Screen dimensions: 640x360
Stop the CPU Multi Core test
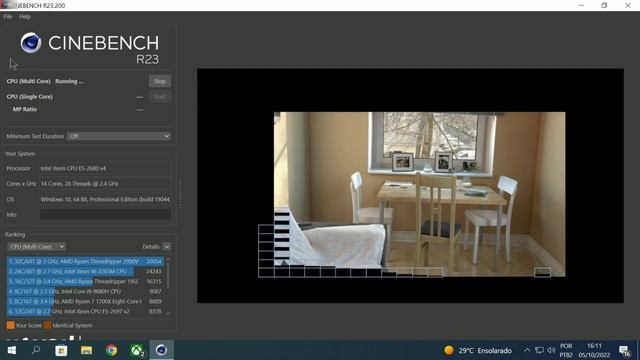(x=160, y=81)
